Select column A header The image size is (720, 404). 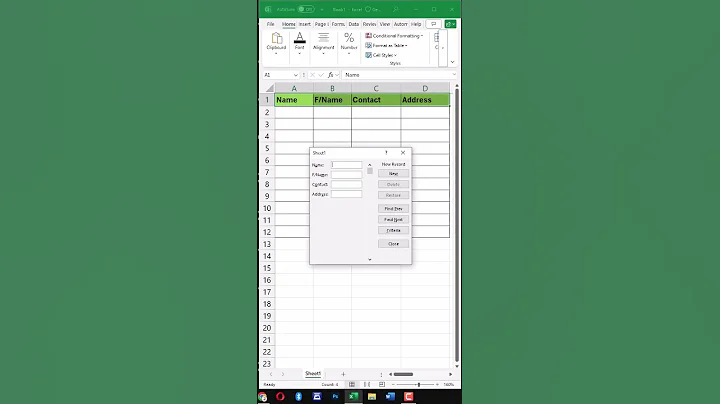coord(294,88)
